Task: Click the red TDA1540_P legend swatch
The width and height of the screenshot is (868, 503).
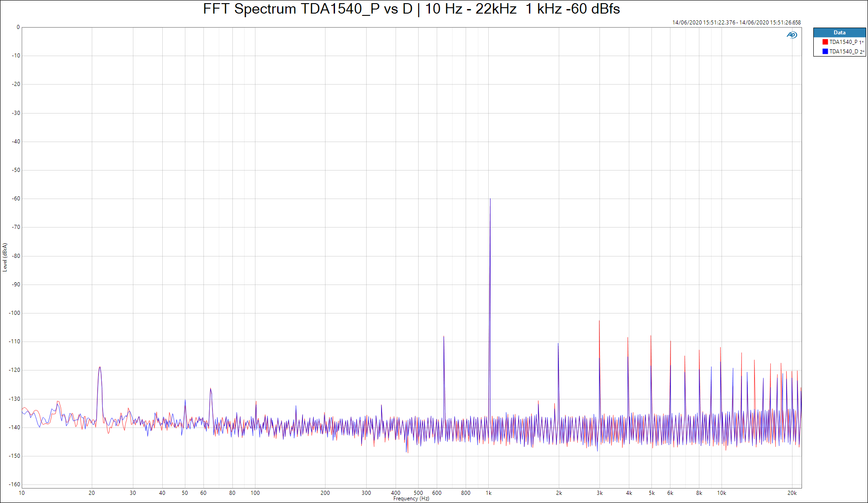Action: (x=825, y=42)
